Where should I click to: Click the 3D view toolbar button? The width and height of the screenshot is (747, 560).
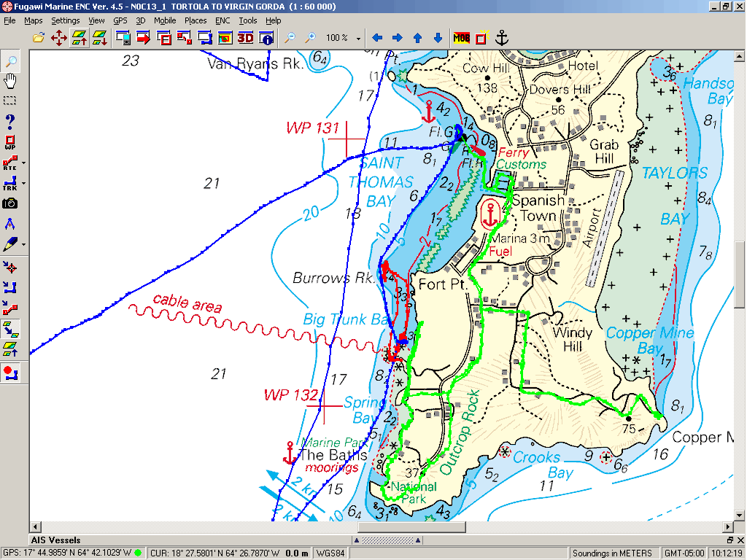click(246, 38)
